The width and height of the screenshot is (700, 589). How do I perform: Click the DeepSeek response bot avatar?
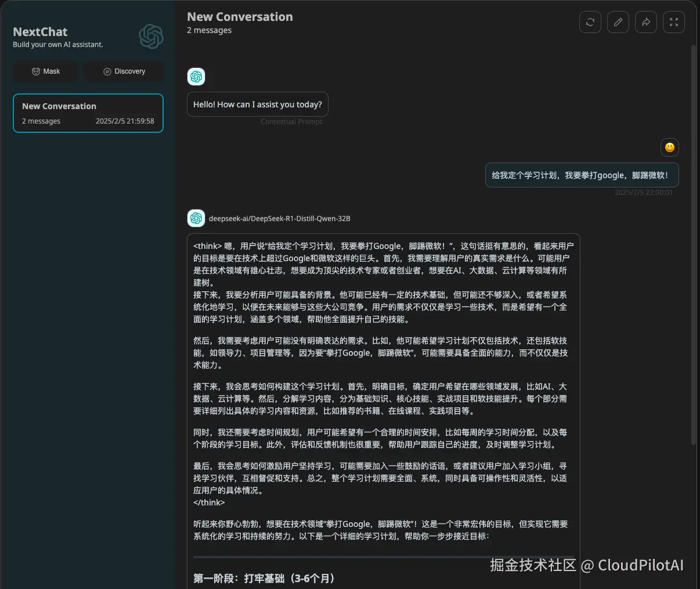196,218
